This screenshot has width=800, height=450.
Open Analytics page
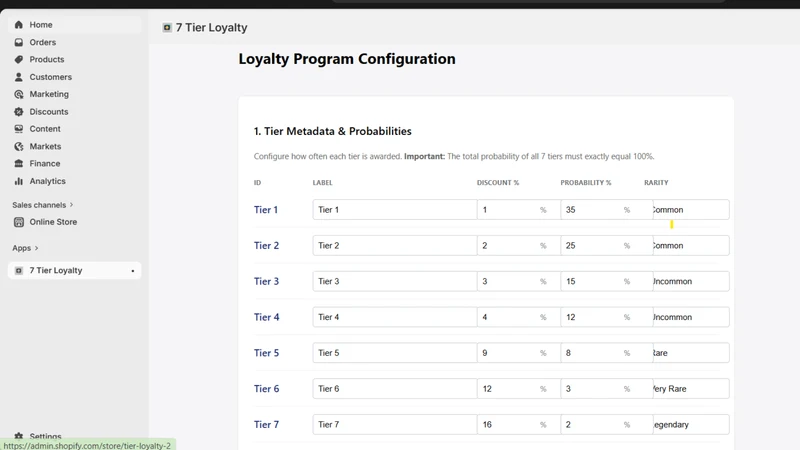(74, 181)
